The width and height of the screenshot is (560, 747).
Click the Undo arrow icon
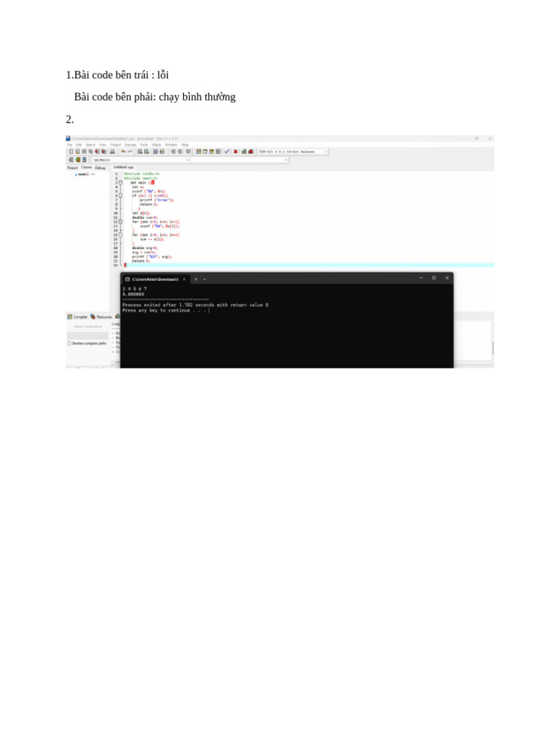pyautogui.click(x=123, y=152)
